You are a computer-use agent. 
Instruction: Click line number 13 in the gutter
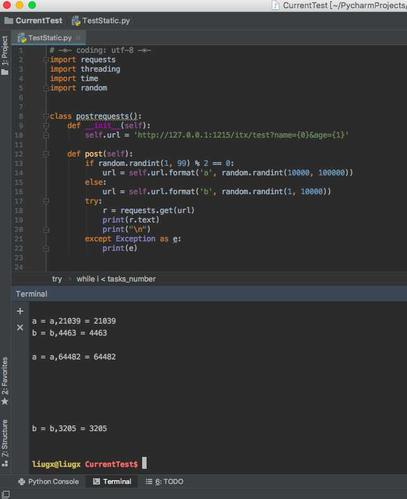tap(19, 163)
